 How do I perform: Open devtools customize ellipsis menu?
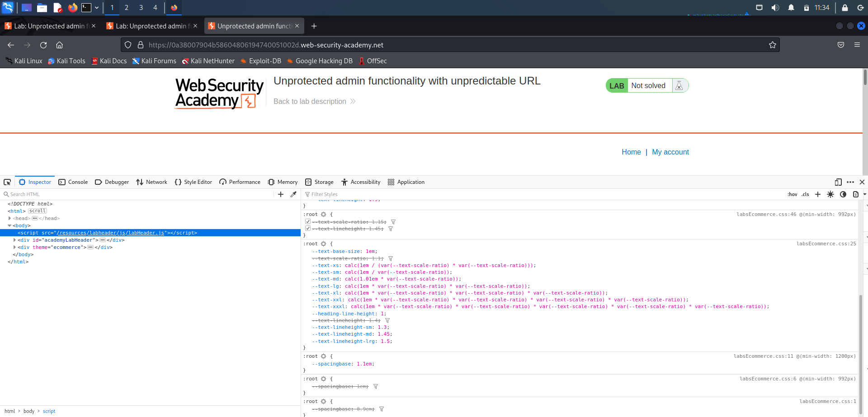click(850, 182)
